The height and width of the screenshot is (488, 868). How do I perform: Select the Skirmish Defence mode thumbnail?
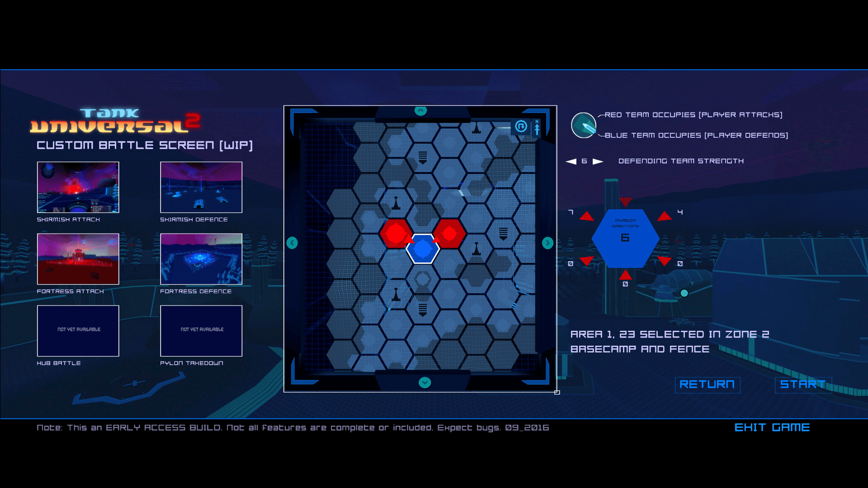201,187
